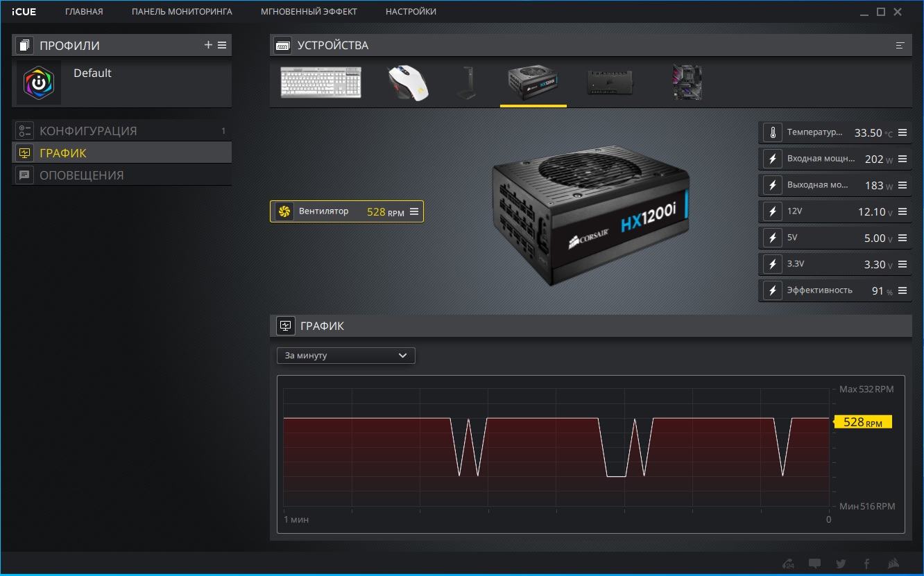This screenshot has width=924, height=576.
Task: Click the УСТРОЙСТВА keyboard header icon
Action: pyautogui.click(x=283, y=46)
